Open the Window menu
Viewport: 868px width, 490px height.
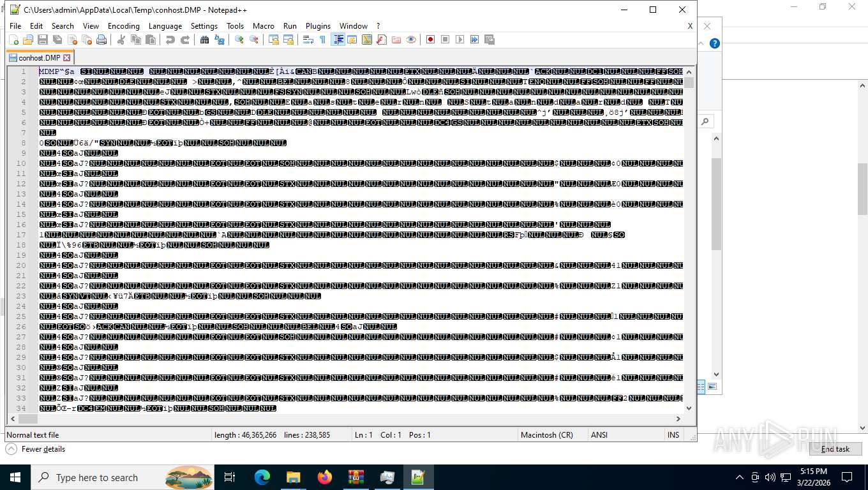click(x=354, y=26)
